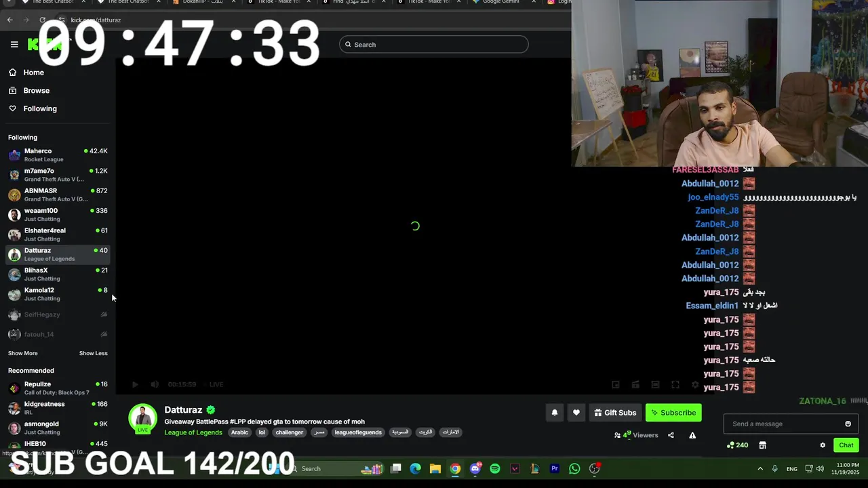Open BiihasX channel
The height and width of the screenshot is (488, 868).
click(58, 274)
